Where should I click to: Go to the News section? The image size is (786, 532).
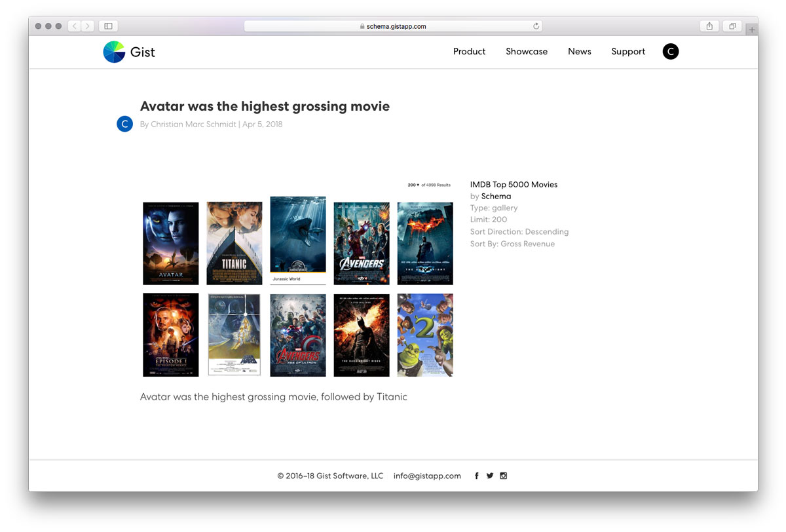580,51
